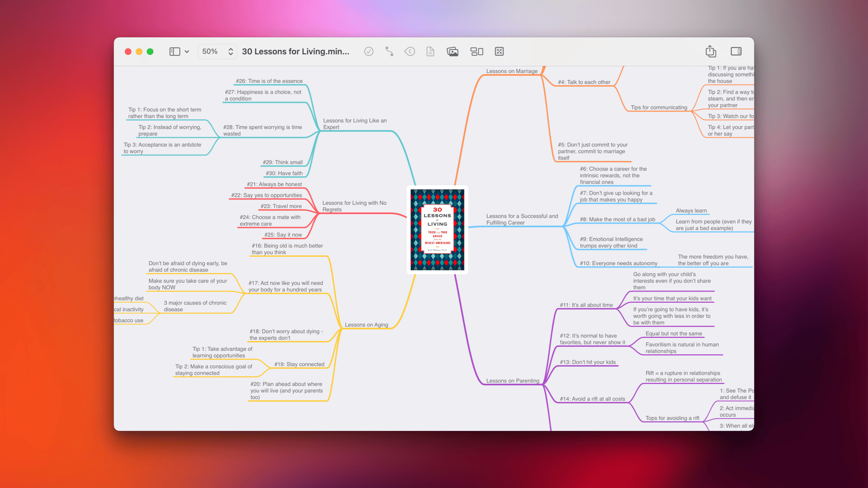
Task: Select node Lessons for a Successful and Fulfilling Career
Action: click(522, 219)
